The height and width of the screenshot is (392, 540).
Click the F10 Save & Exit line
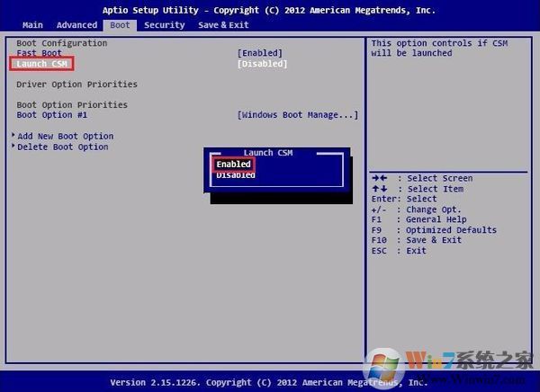(x=417, y=240)
